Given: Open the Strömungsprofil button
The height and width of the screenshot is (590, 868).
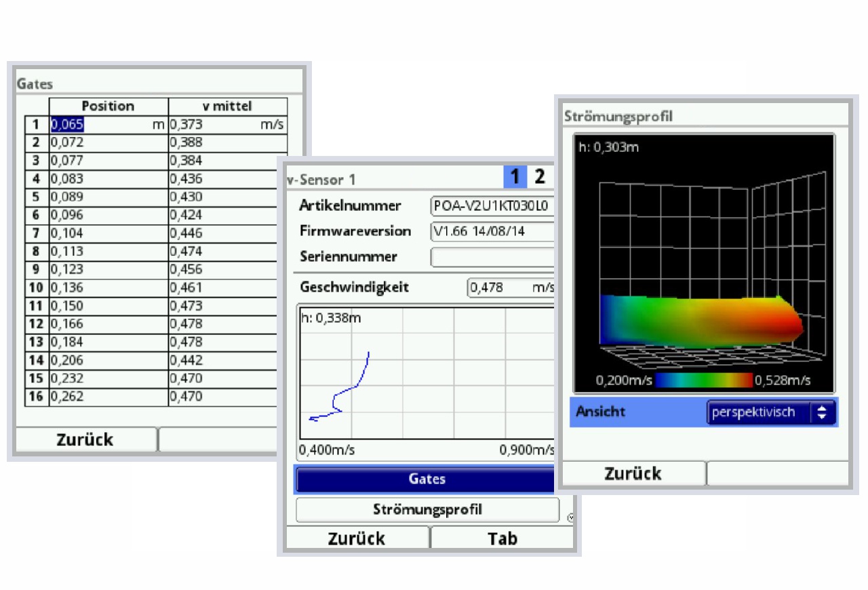Looking at the screenshot, I should 427,509.
